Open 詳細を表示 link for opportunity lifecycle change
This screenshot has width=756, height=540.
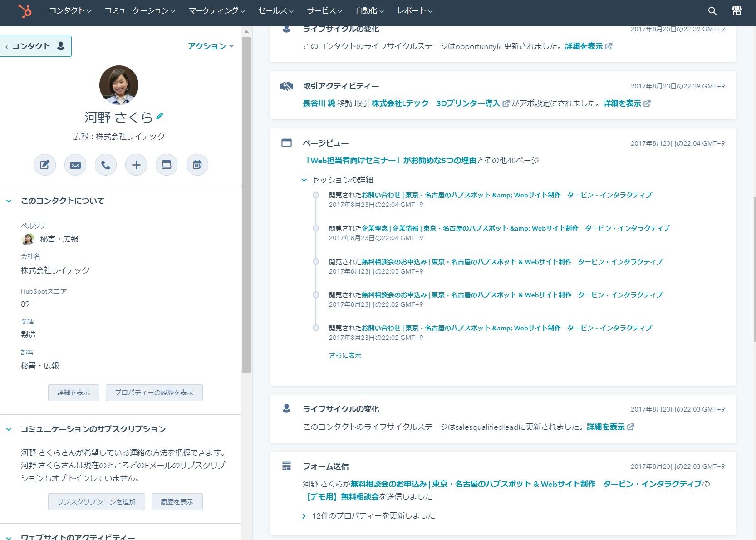(584, 46)
